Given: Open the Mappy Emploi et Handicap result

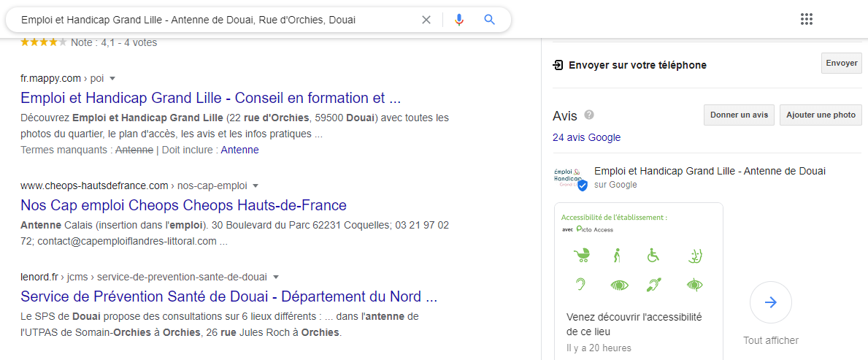Looking at the screenshot, I should pyautogui.click(x=210, y=98).
